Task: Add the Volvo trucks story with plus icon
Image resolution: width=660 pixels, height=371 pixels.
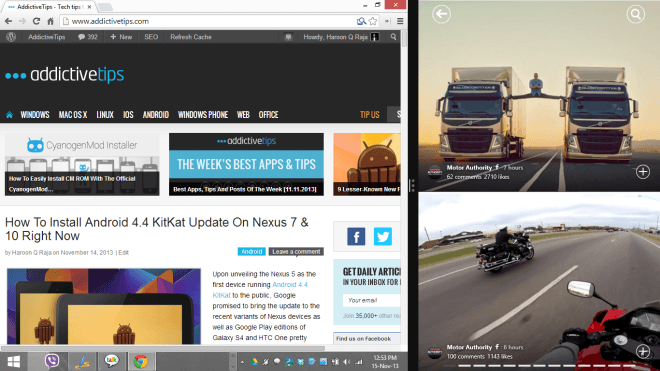Action: point(643,172)
